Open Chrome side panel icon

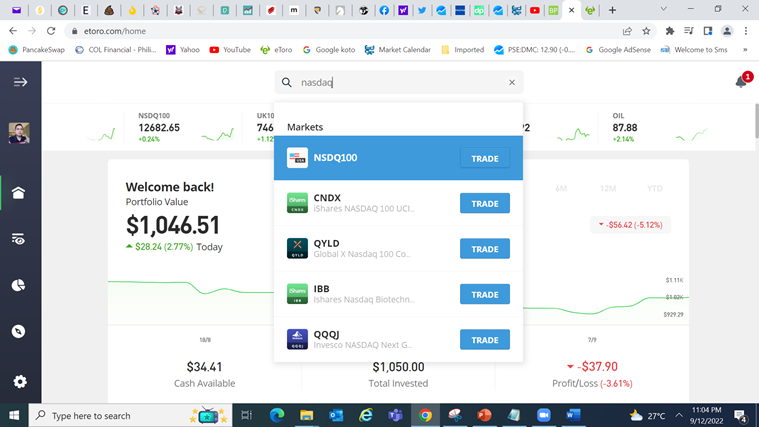coord(708,31)
